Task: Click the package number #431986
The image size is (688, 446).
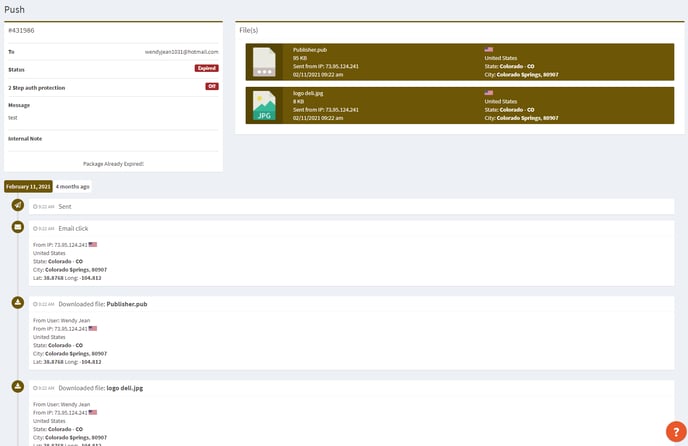Action: pos(21,31)
